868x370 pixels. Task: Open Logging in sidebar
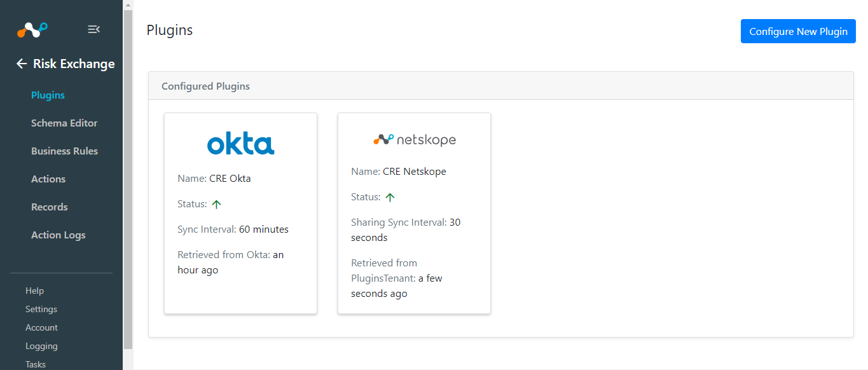tap(41, 346)
